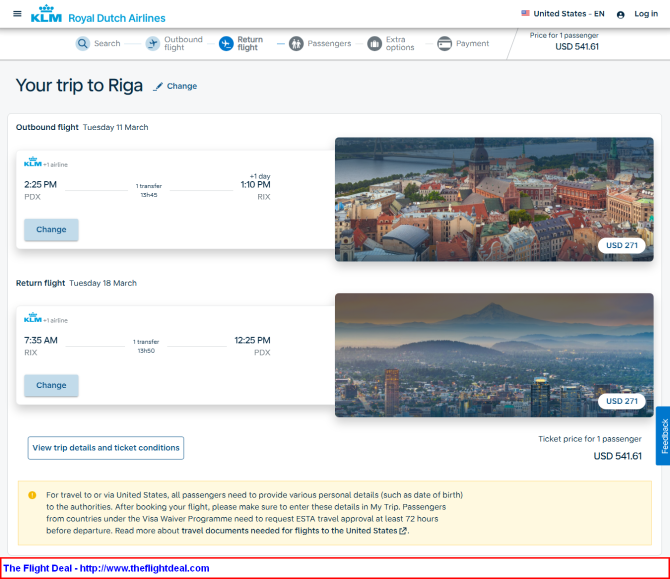Click the Payment card step icon
Viewport: 670px width, 579px height.
444,43
